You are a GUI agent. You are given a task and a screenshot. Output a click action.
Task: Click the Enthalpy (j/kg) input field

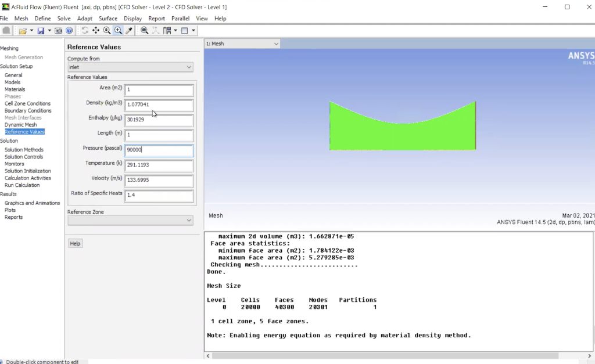pyautogui.click(x=159, y=120)
